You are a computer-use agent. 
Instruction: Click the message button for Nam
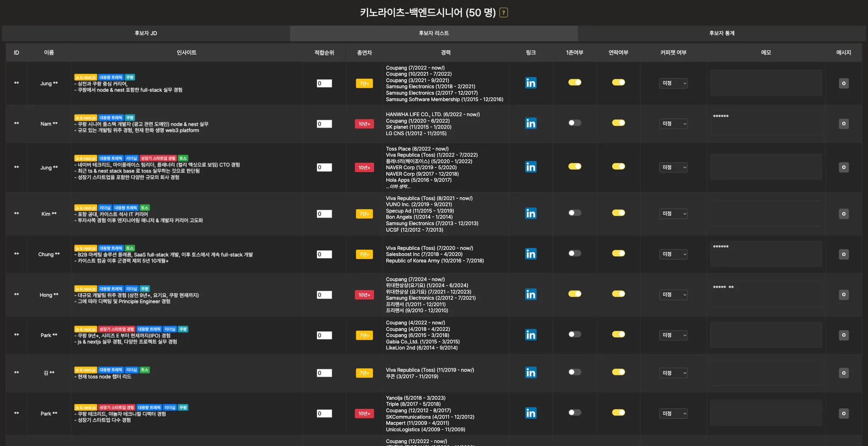(x=843, y=124)
